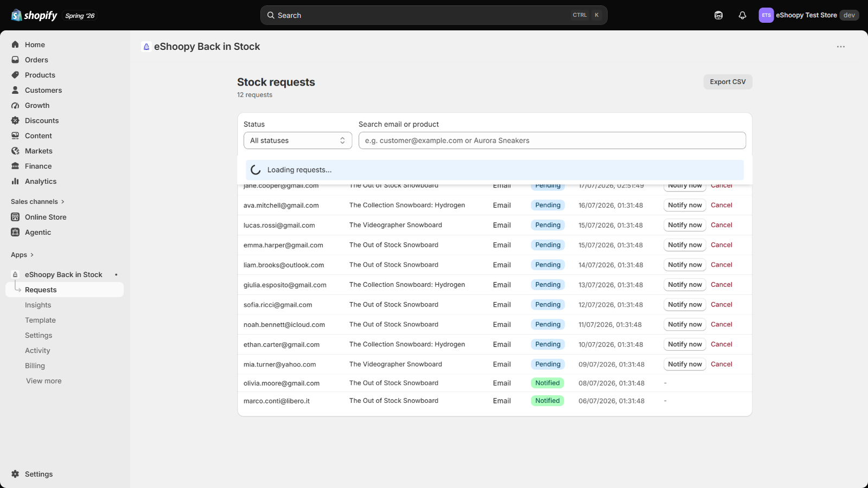Click the Finance bank icon

[x=15, y=166]
